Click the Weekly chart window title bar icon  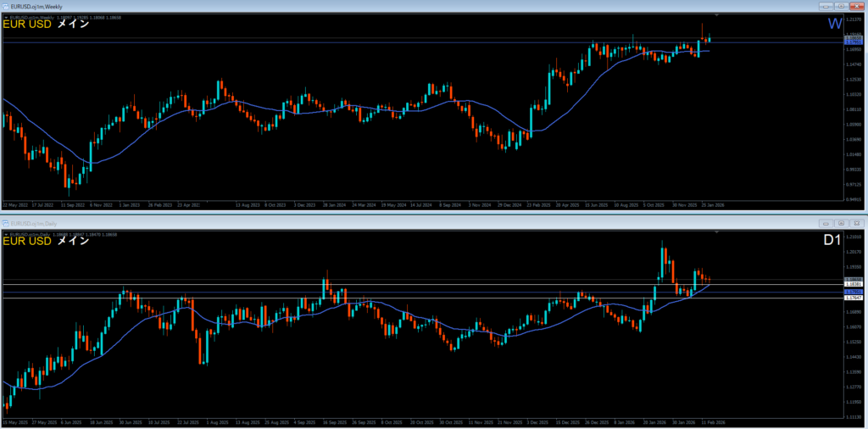click(5, 6)
